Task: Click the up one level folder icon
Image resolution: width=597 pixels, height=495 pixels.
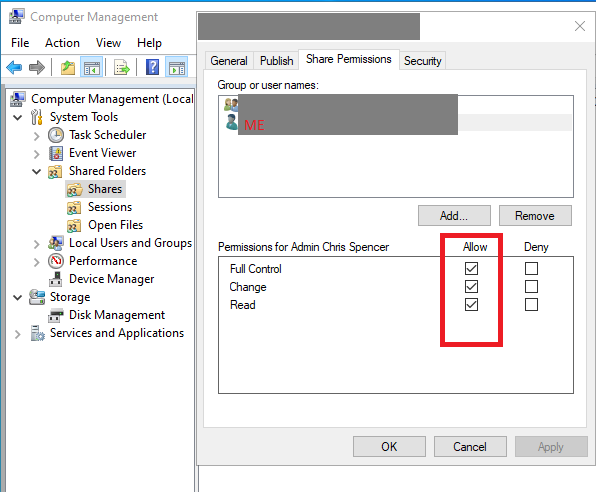Action: (68, 68)
